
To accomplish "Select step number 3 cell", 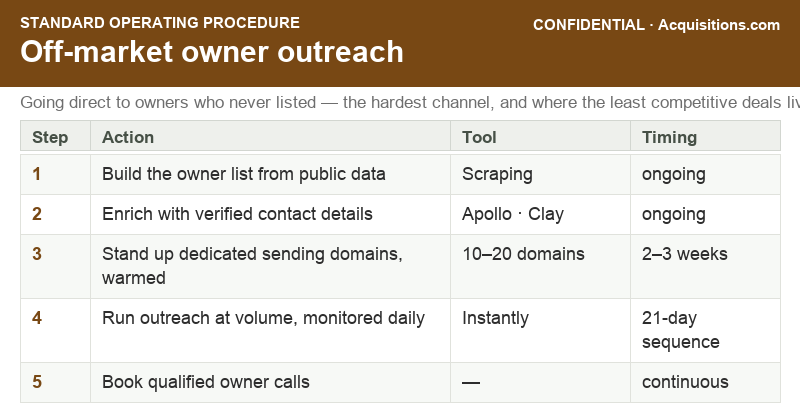I will (x=56, y=267).
